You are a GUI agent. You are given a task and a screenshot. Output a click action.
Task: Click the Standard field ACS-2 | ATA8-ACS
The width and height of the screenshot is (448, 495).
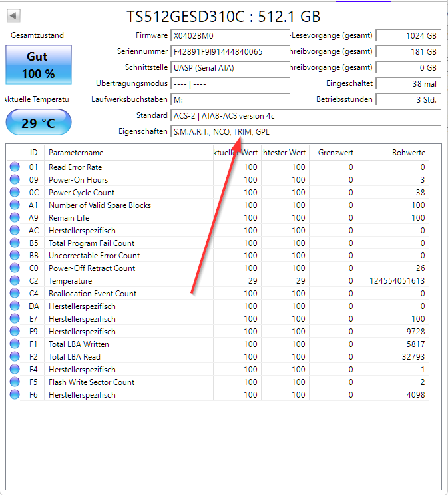pos(306,116)
